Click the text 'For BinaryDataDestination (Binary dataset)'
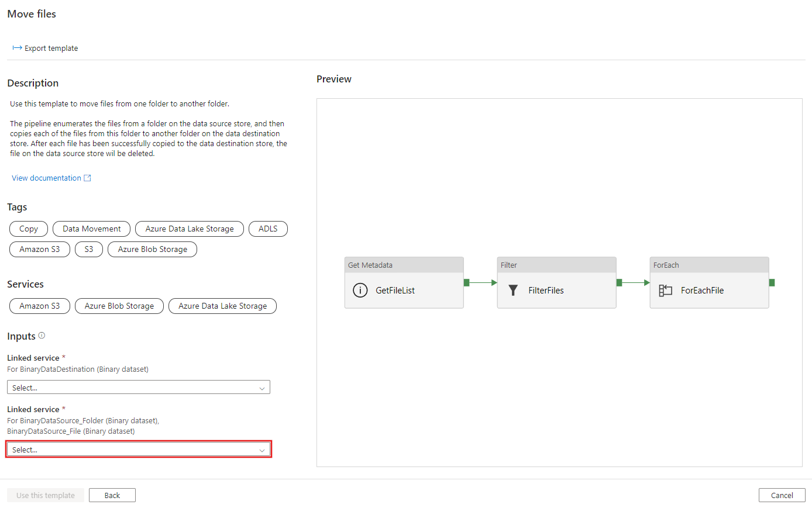 78,369
